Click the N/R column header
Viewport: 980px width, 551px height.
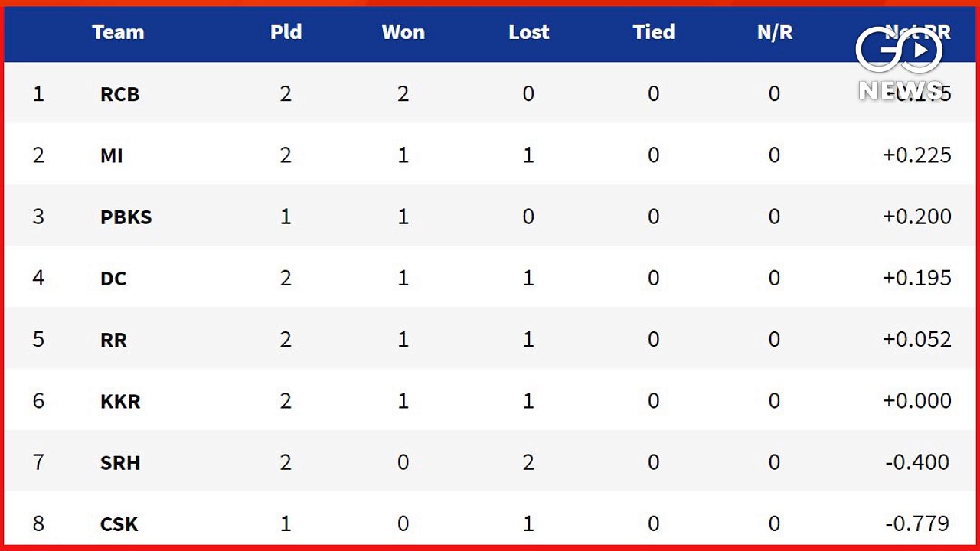(775, 32)
